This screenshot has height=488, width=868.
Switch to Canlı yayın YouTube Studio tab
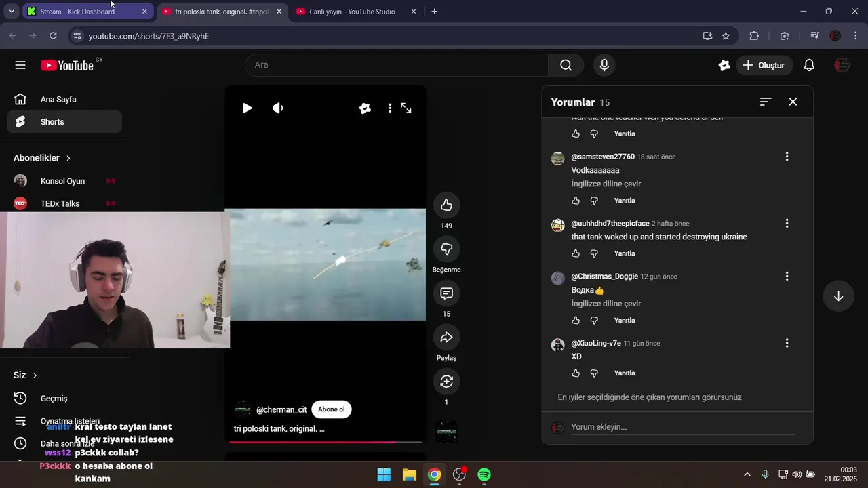coord(357,12)
